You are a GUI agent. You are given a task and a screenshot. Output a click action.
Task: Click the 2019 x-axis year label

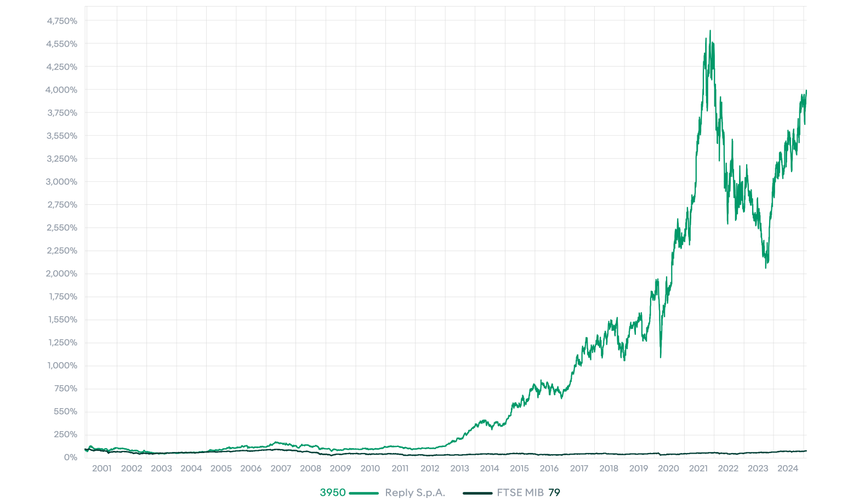pos(639,468)
